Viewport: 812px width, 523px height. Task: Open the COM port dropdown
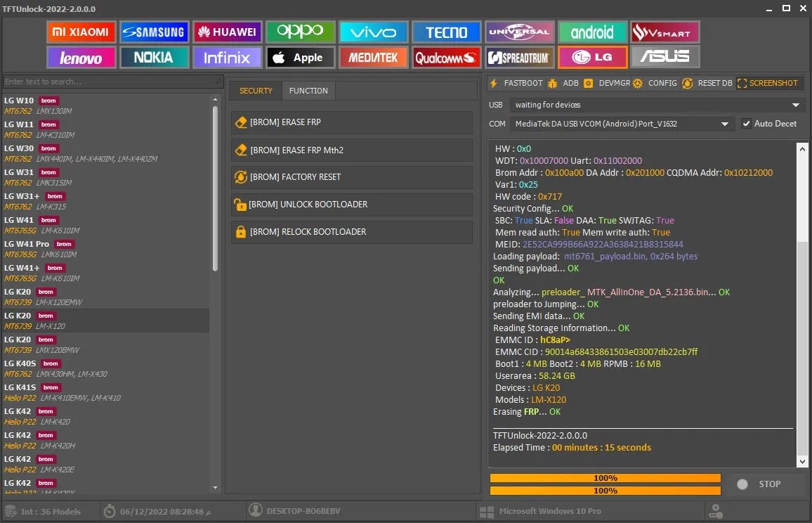(724, 124)
